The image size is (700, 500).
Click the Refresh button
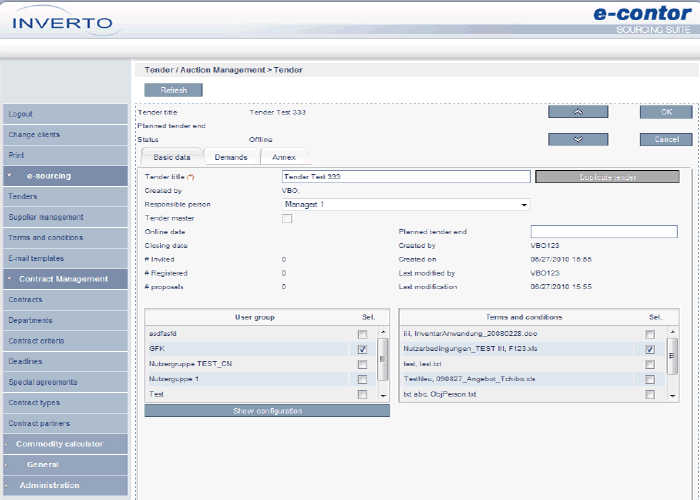click(x=173, y=90)
